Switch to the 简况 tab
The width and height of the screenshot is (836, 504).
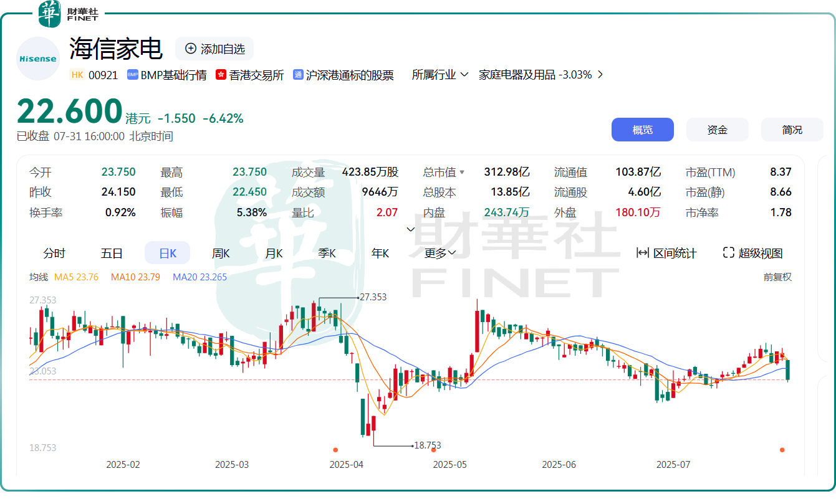point(792,130)
